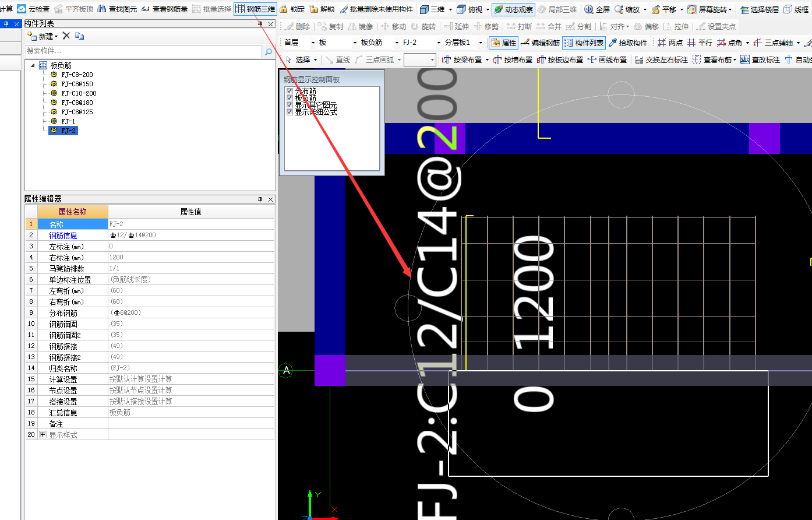Click the 分布钢筋 property value cell
This screenshot has width=812, height=520.
[190, 312]
